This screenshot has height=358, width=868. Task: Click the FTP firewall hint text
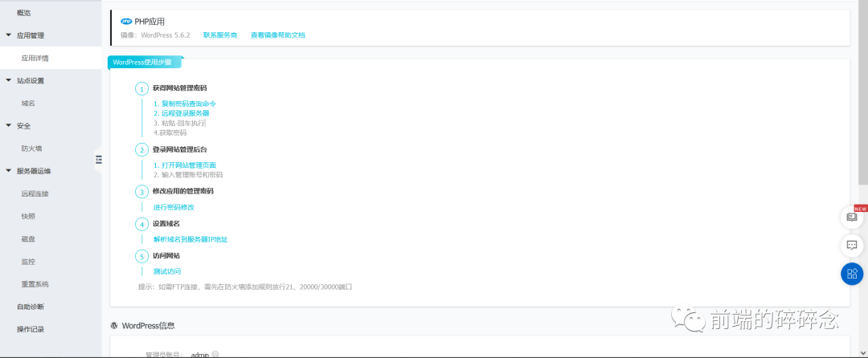pos(245,287)
